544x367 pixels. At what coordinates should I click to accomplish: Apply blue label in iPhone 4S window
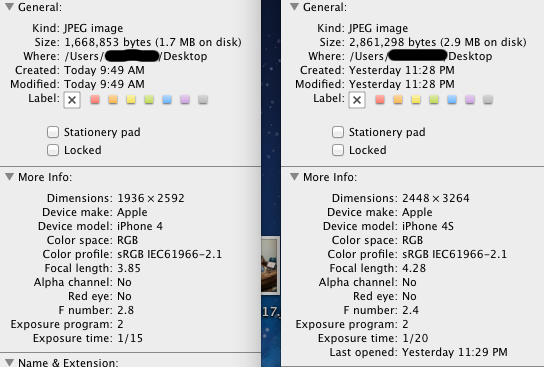click(x=452, y=100)
